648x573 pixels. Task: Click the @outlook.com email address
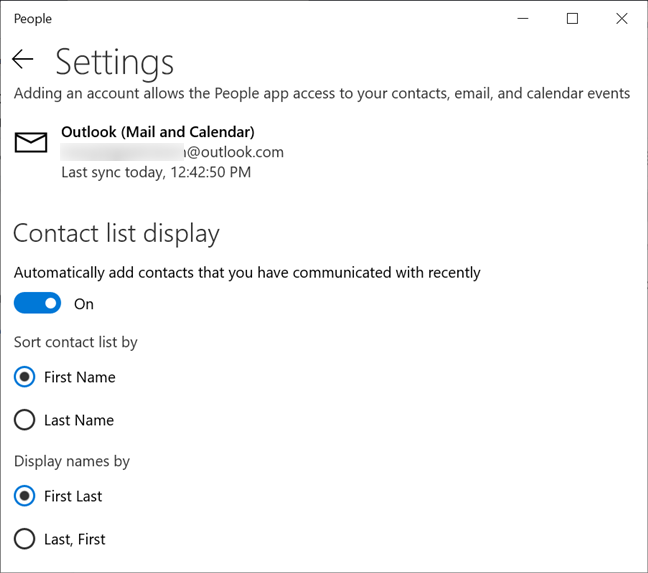(x=172, y=152)
